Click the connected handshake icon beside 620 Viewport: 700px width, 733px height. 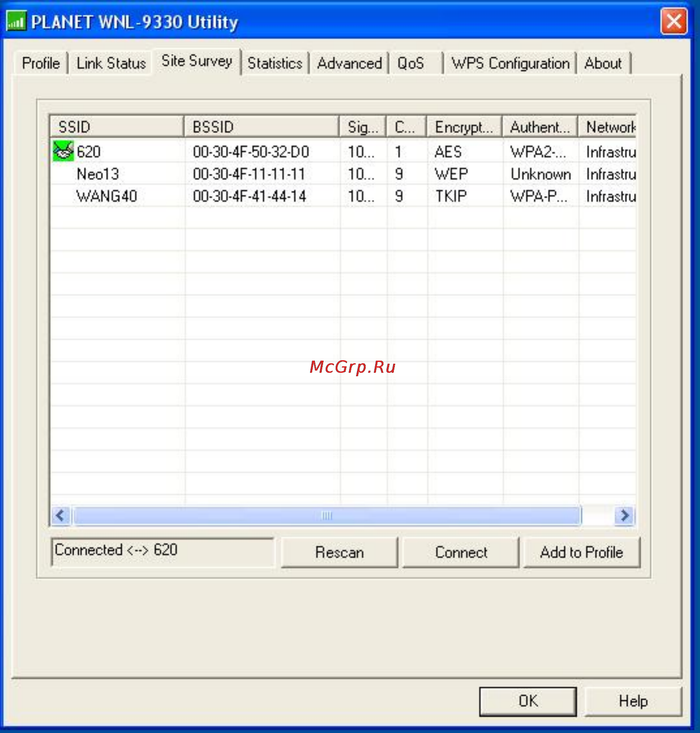[63, 151]
